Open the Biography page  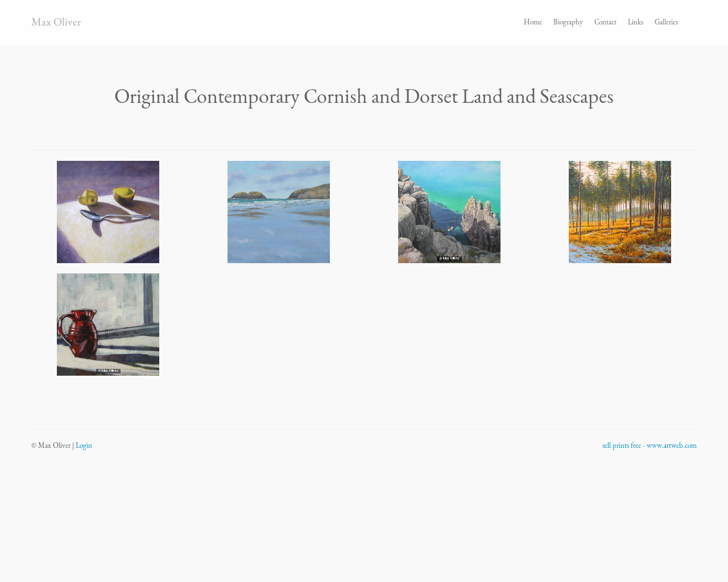click(x=568, y=22)
